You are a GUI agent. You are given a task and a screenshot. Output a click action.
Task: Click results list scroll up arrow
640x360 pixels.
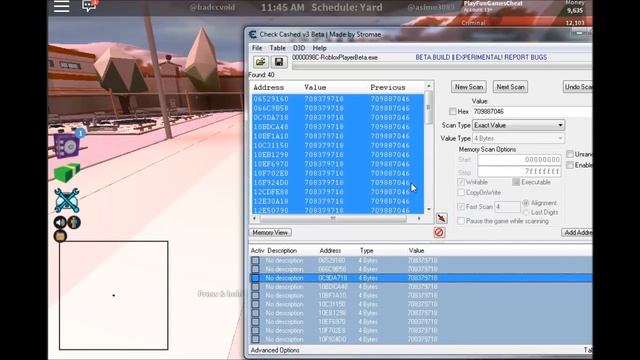click(x=429, y=86)
